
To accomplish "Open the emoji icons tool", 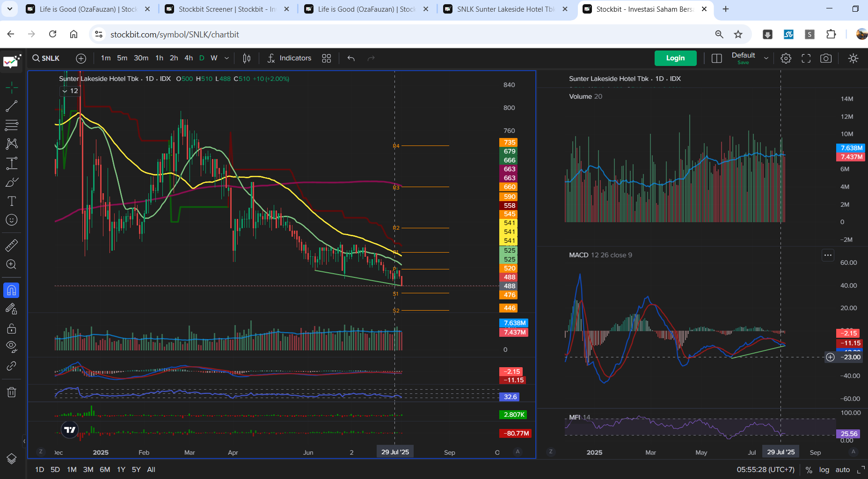I will coord(12,220).
